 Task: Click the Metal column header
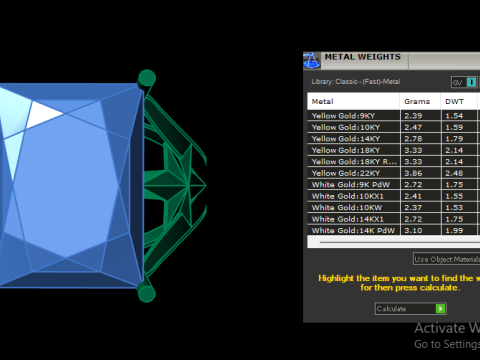coord(353,101)
